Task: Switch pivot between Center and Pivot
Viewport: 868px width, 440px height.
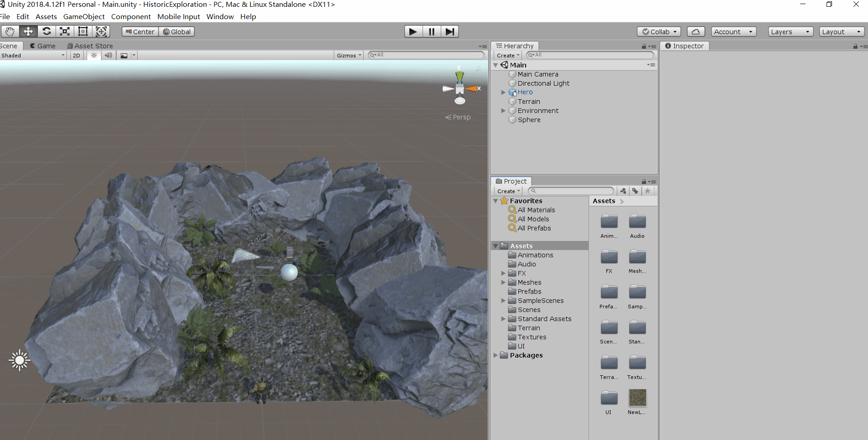Action: [x=139, y=31]
